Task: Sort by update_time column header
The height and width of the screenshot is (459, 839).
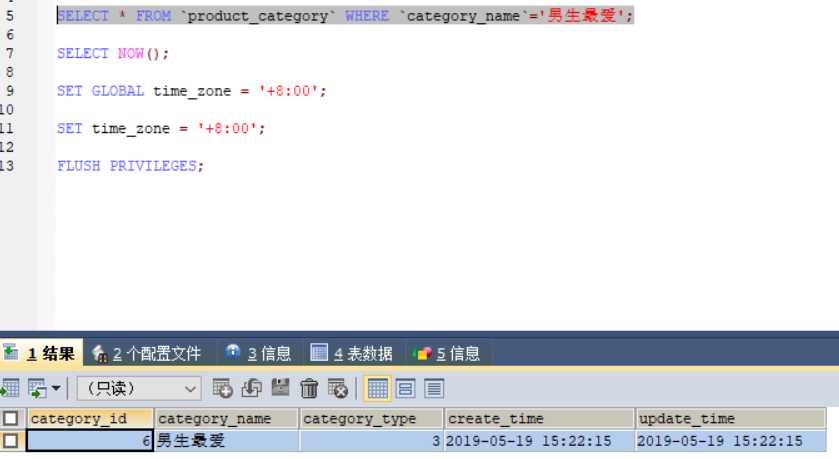Action: (x=731, y=418)
